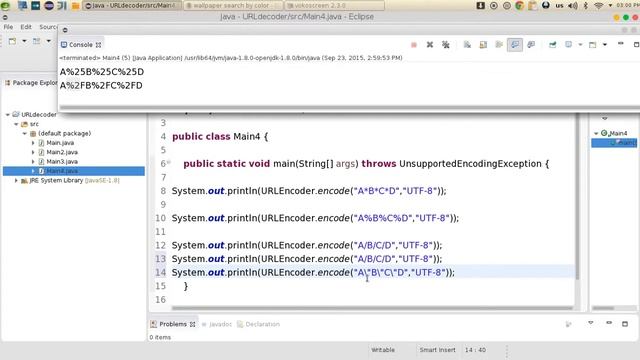Click the Terminate button in Console toolbar
640x360 pixels.
(x=413, y=45)
